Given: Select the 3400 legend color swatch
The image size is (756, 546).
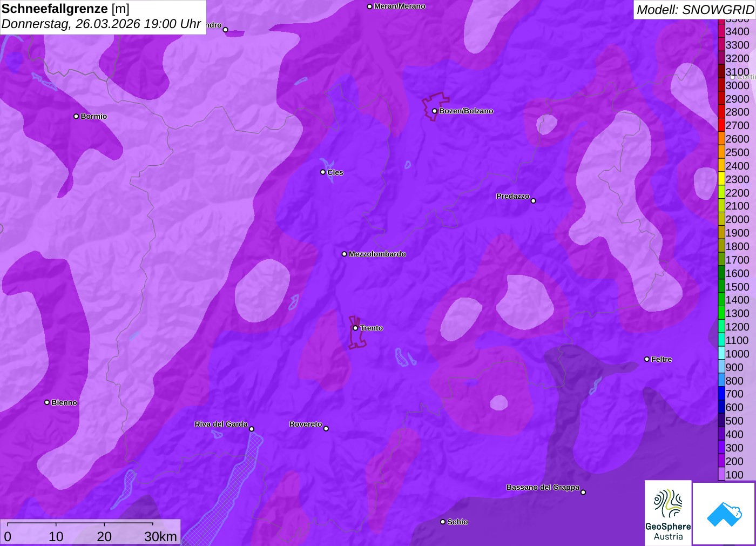Looking at the screenshot, I should pyautogui.click(x=721, y=31).
